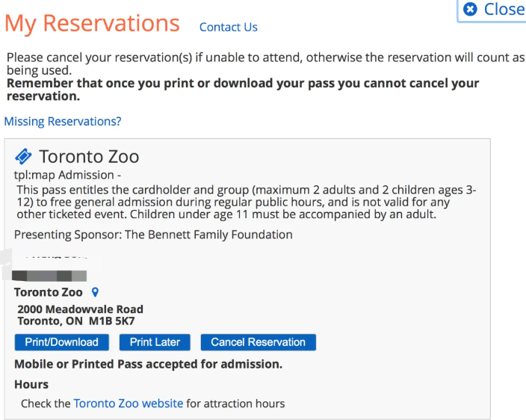Screen dimensions: 526x420
Task: Click the My Reservations page heading
Action: (92, 23)
